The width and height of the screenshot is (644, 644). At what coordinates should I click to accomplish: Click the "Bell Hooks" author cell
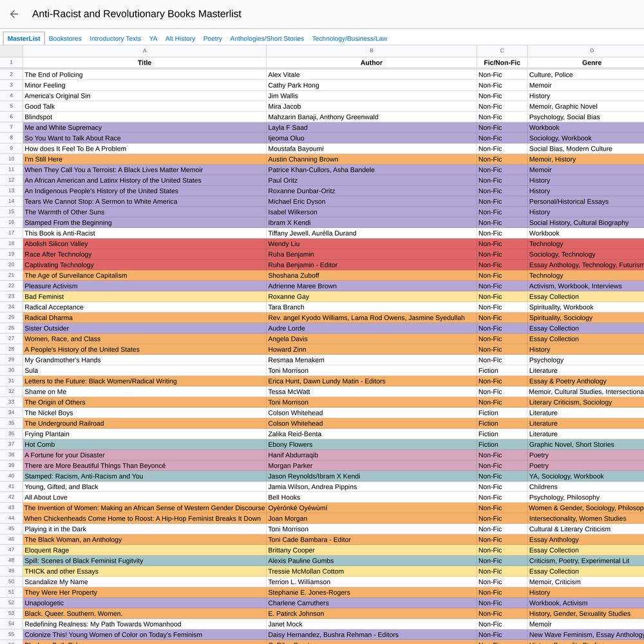372,498
